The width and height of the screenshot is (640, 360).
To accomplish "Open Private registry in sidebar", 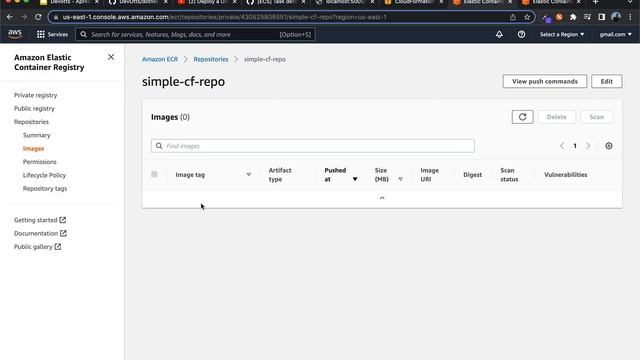I will [x=36, y=95].
